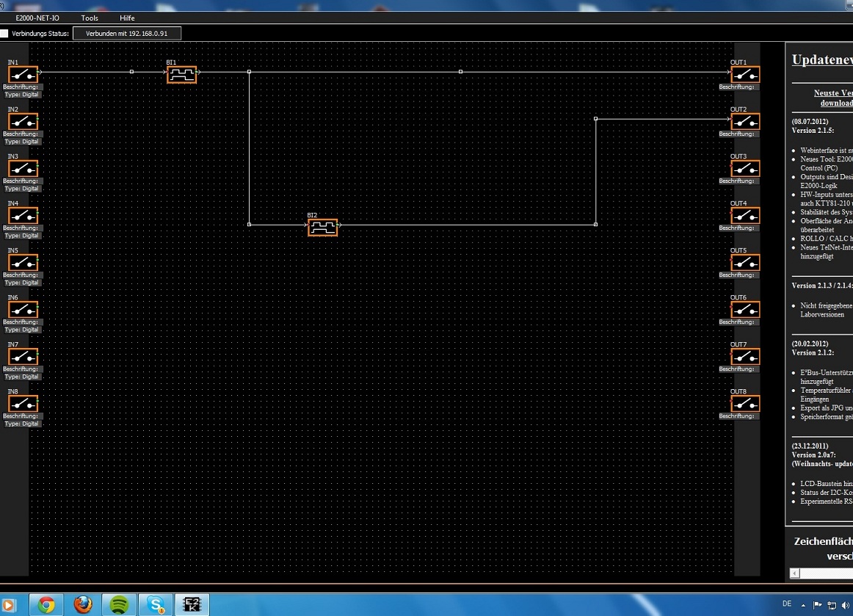Click the IN4 input switch icon

[x=23, y=215]
